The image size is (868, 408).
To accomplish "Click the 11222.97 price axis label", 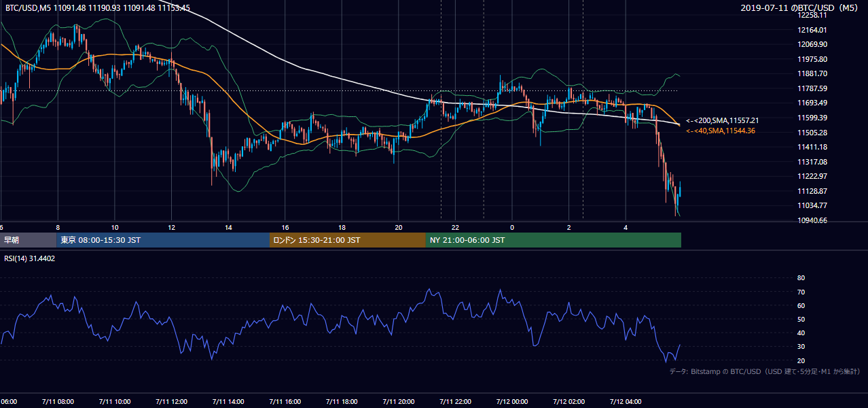I will (813, 176).
